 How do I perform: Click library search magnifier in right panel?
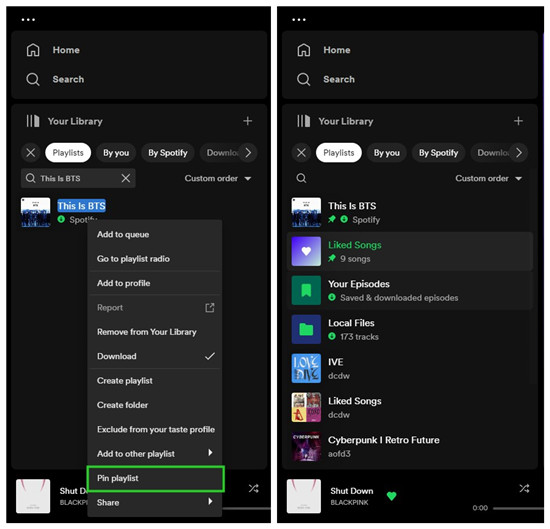point(301,178)
